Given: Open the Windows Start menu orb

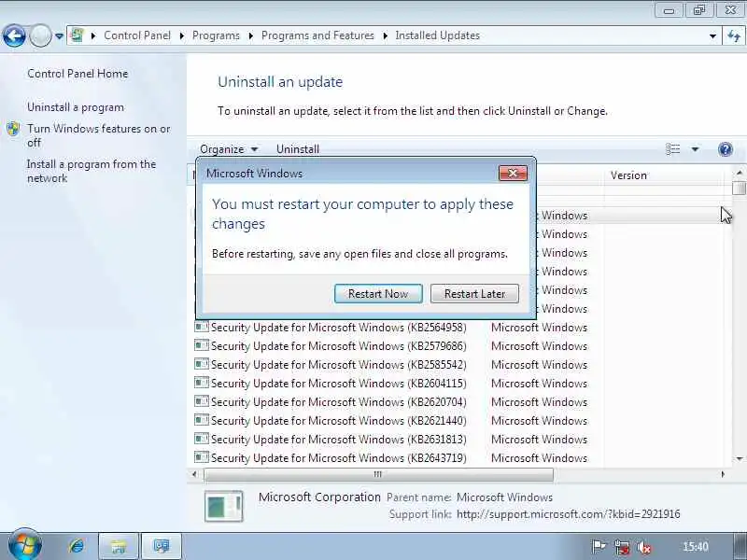Looking at the screenshot, I should [x=25, y=545].
